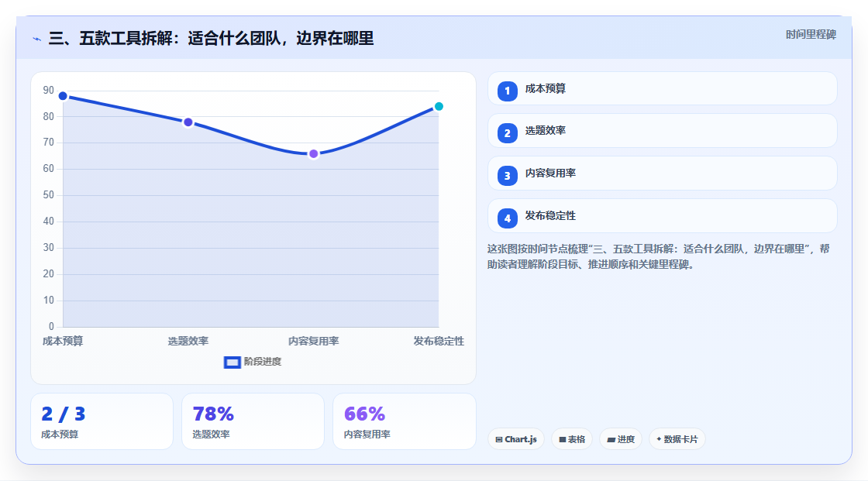
Task: Click the x-axis label 选题效率
Action: coord(188,342)
